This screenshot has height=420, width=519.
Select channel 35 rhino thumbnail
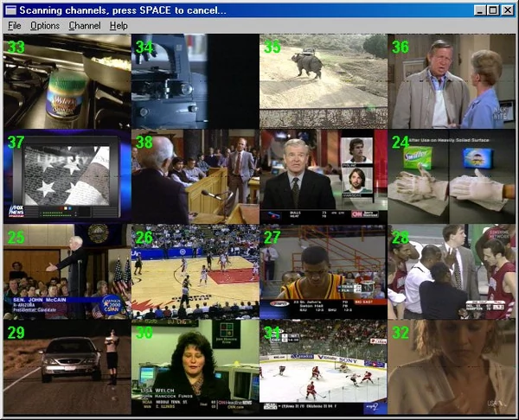pos(324,81)
